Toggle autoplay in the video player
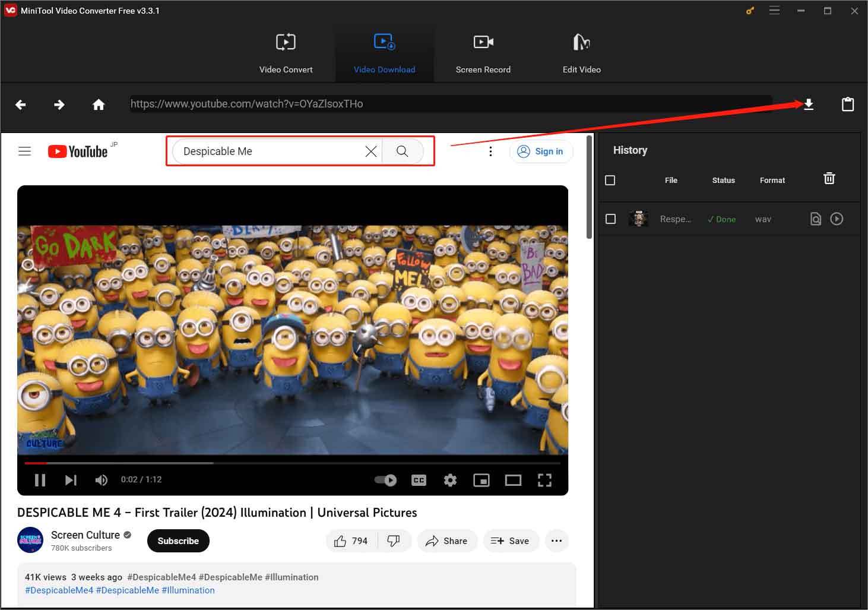 (x=385, y=480)
